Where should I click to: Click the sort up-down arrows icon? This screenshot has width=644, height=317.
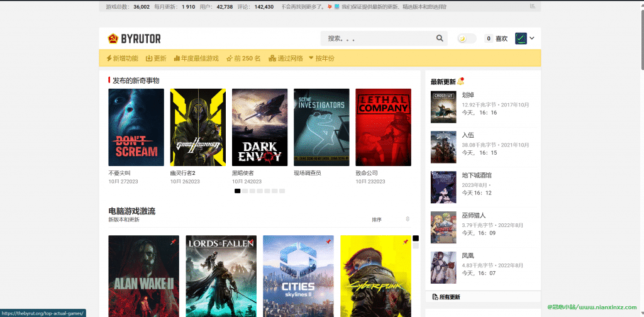[408, 220]
